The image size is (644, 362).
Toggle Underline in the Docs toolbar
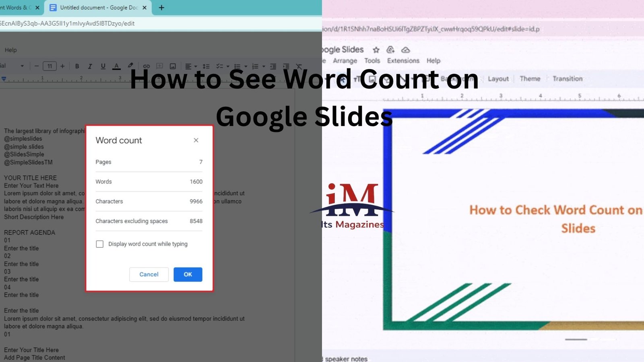[x=103, y=66]
